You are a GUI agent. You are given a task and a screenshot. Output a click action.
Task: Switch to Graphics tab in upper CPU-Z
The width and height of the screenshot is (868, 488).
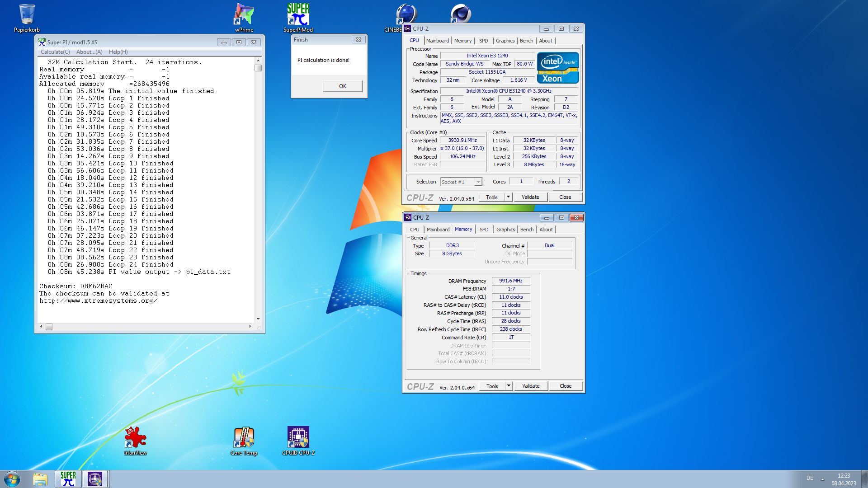click(x=505, y=41)
